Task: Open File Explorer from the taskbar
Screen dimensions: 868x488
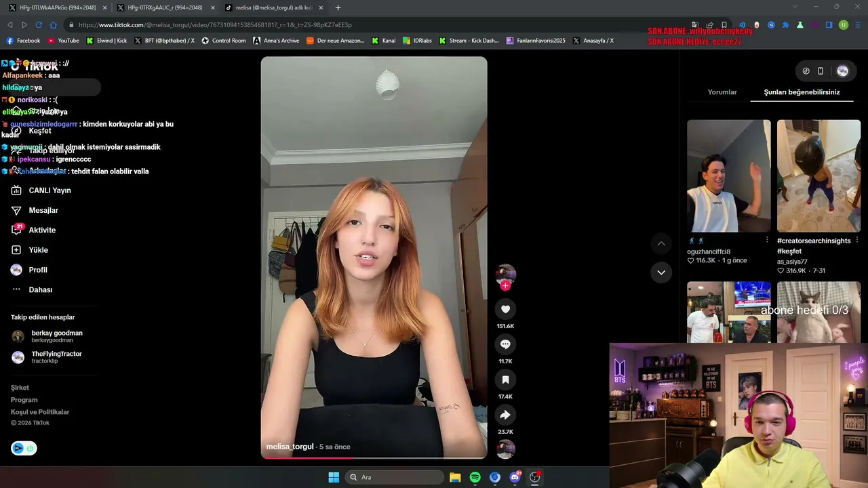Action: pyautogui.click(x=455, y=477)
